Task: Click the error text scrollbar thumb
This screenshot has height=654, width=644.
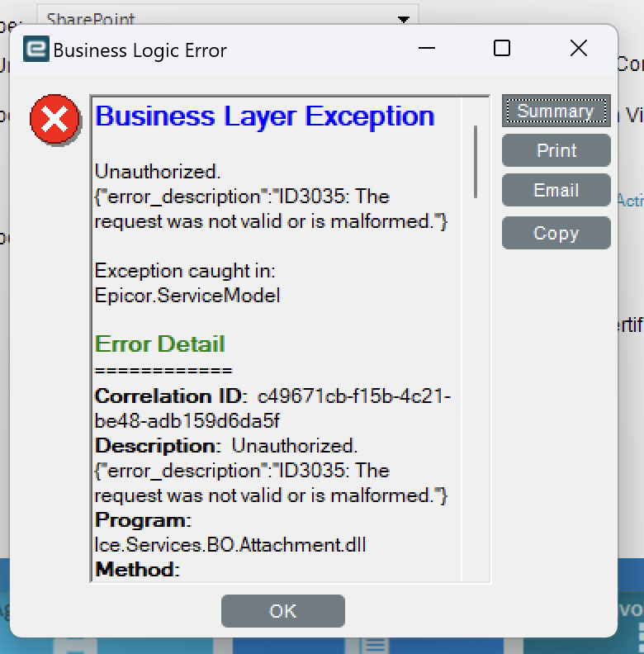Action: (x=476, y=162)
